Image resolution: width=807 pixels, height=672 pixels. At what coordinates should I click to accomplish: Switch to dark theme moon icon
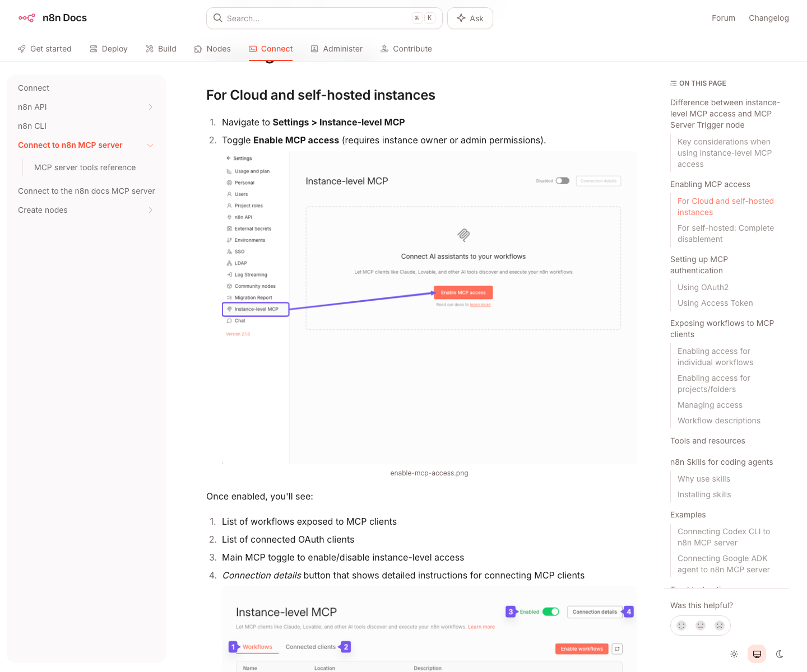pyautogui.click(x=780, y=654)
